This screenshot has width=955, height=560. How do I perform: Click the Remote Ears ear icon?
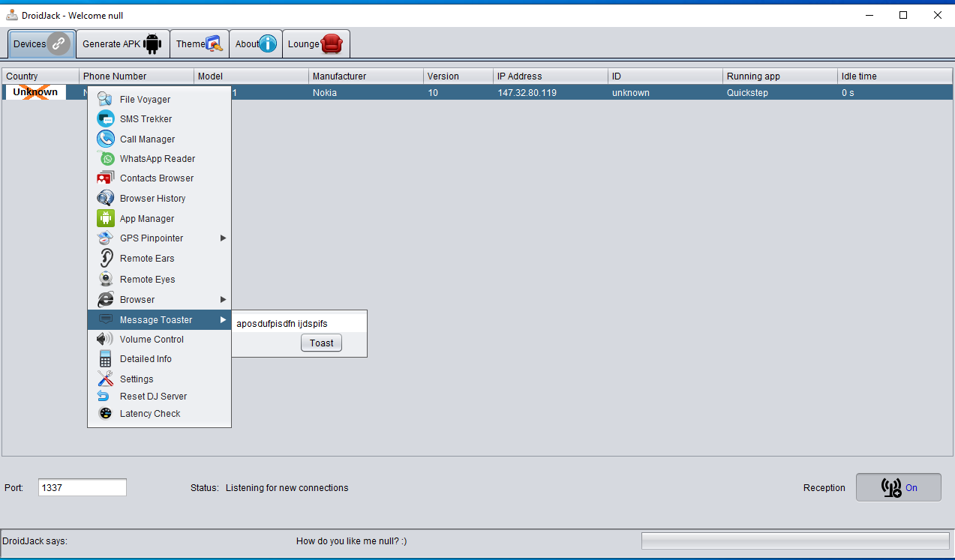tap(105, 258)
